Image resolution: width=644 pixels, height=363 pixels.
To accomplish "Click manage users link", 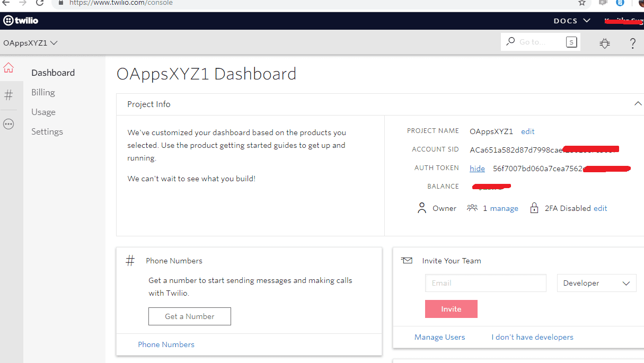I will [x=504, y=208].
